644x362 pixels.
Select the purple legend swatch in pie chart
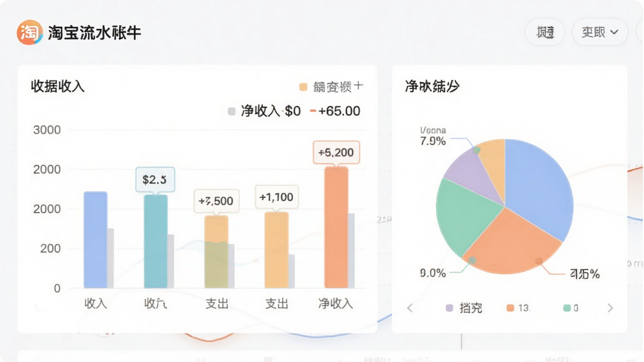[x=449, y=308]
